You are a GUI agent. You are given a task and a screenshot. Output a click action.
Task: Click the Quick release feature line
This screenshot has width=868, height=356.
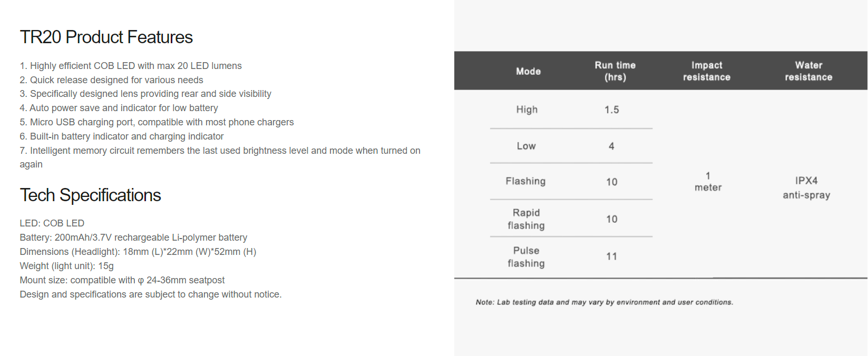[111, 80]
